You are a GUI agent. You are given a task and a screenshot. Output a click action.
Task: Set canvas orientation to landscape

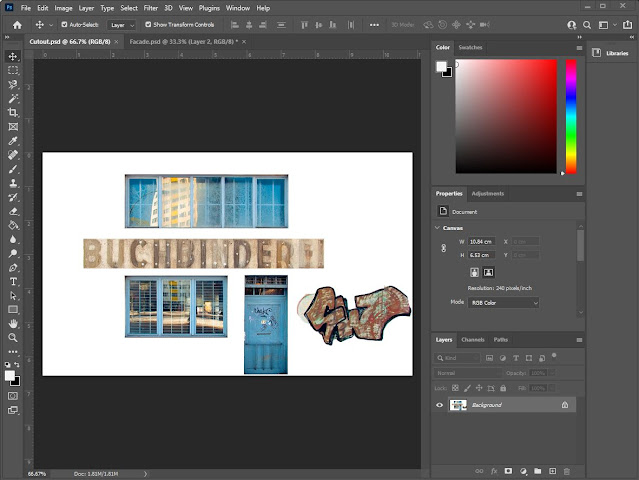coord(488,272)
